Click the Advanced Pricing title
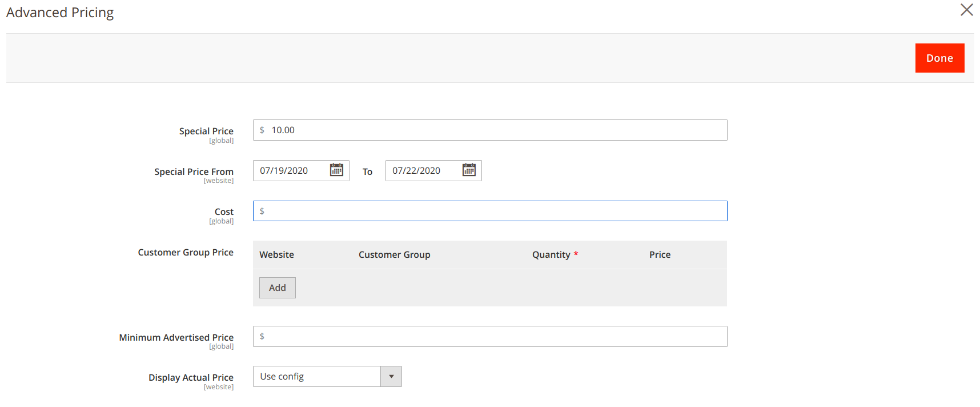 pos(60,13)
